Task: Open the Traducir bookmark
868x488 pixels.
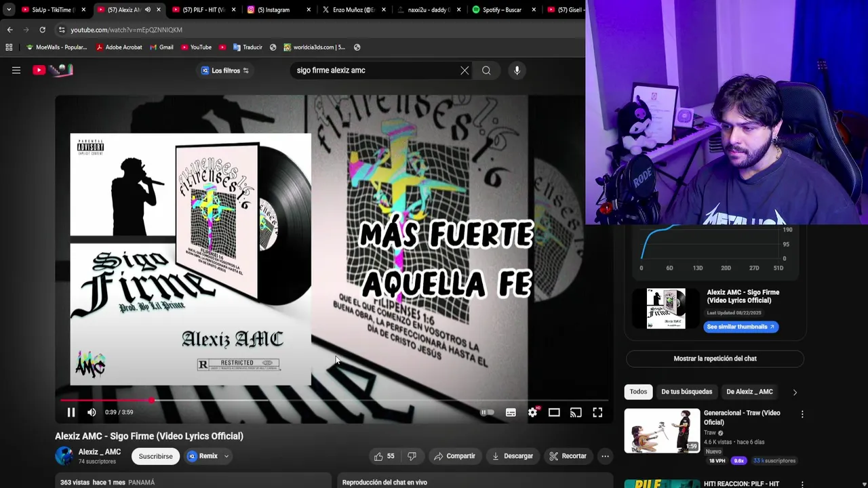Action: coord(248,47)
